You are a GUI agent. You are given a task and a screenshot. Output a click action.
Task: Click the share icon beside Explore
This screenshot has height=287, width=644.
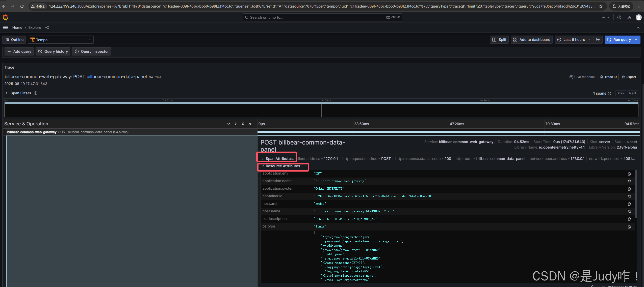[x=47, y=27]
